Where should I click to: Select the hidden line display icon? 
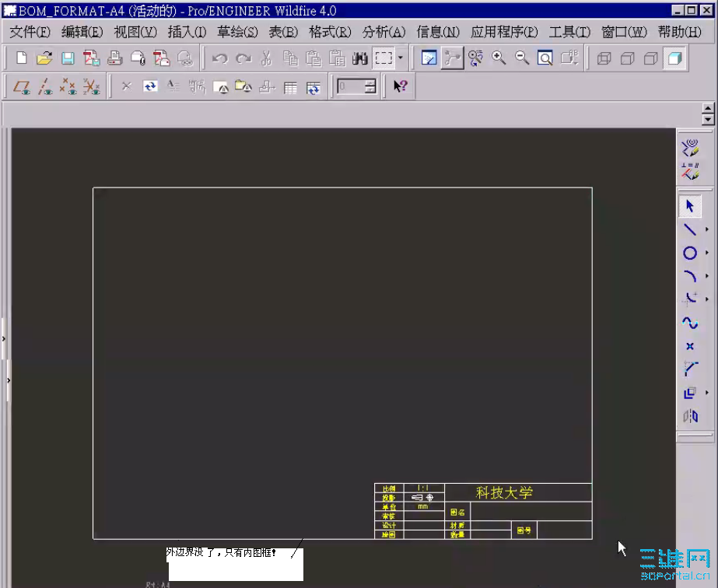[627, 58]
